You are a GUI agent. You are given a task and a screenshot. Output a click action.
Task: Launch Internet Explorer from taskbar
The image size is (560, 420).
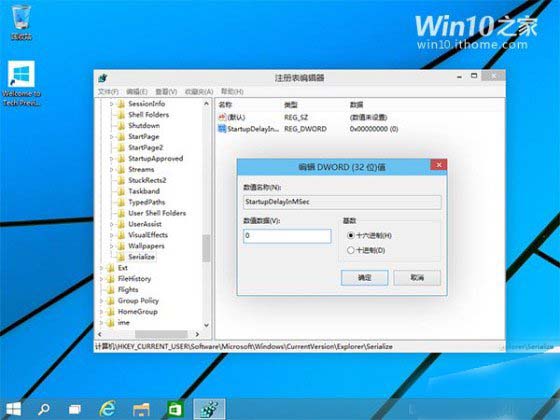[108, 409]
